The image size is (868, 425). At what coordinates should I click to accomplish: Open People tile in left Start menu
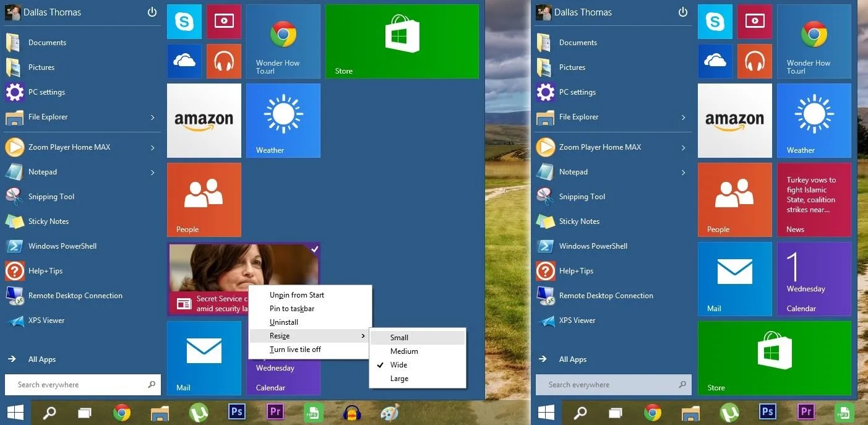point(204,200)
